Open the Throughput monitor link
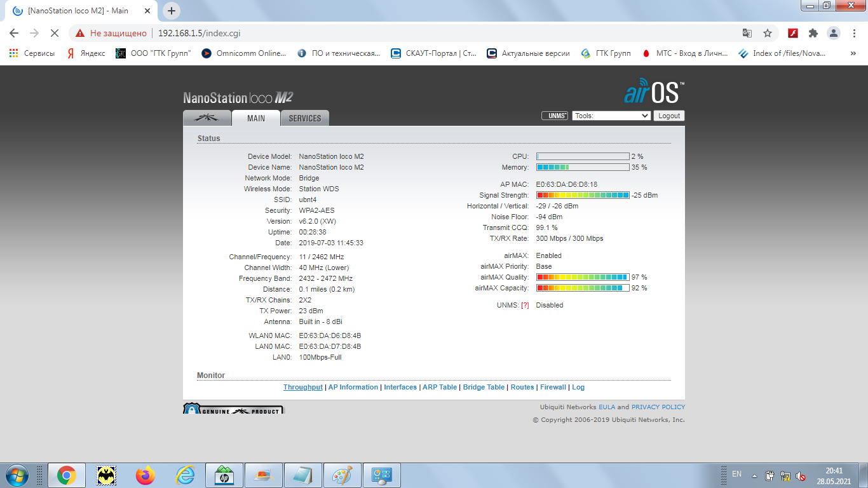The width and height of the screenshot is (868, 488). 303,387
